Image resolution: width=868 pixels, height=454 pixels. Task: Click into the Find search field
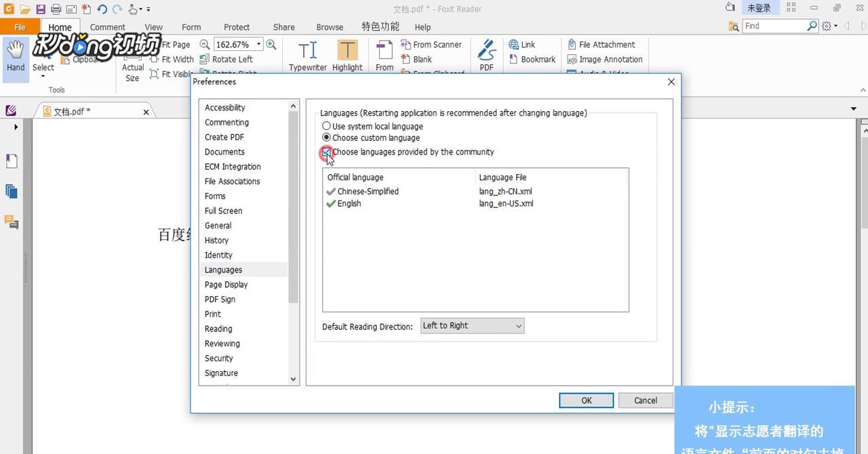click(774, 26)
